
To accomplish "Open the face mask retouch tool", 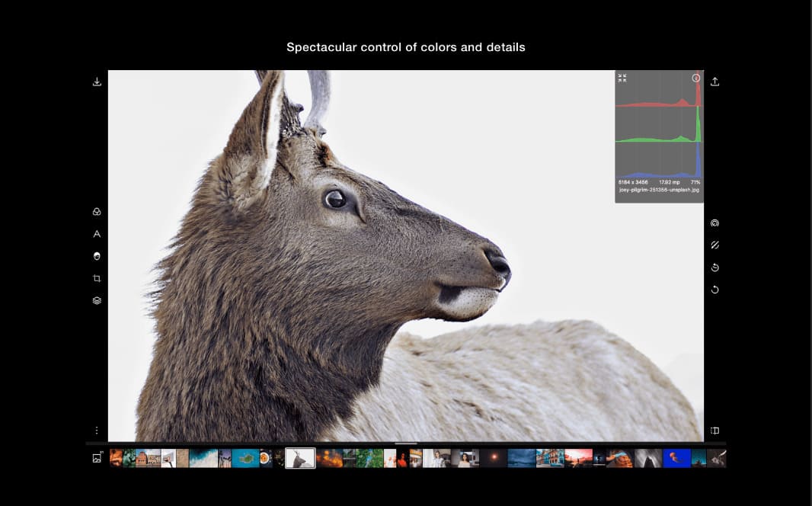I will (97, 256).
